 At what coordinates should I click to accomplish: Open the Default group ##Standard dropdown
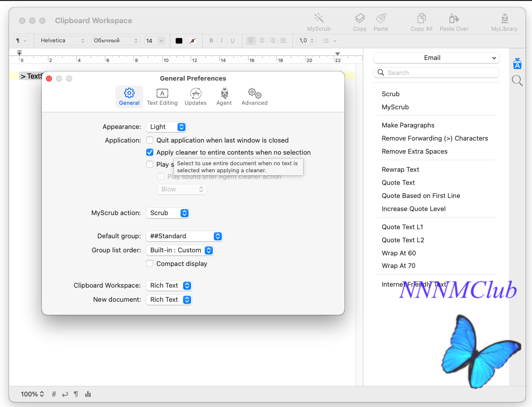coord(184,236)
